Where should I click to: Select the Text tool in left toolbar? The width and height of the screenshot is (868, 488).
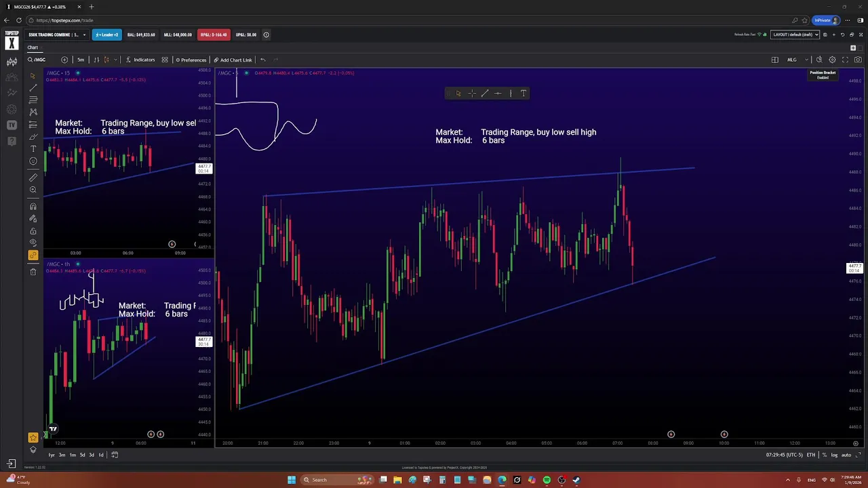tap(33, 148)
